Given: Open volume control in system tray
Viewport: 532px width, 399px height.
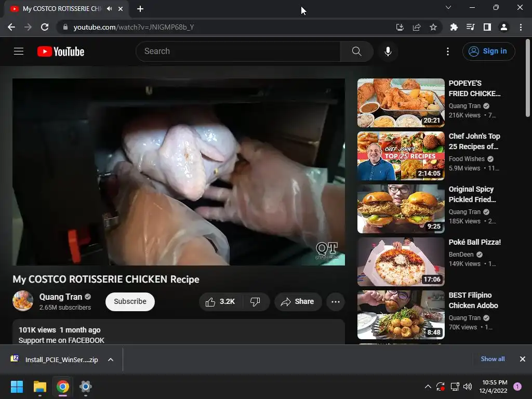Looking at the screenshot, I should point(468,387).
